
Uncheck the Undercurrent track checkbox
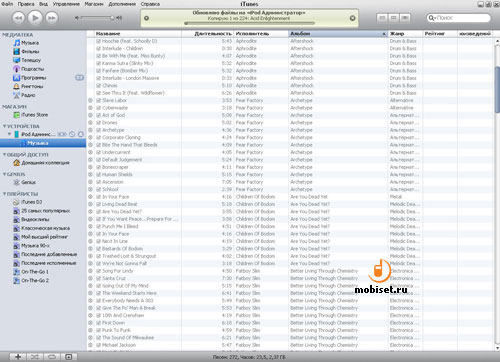(x=98, y=152)
